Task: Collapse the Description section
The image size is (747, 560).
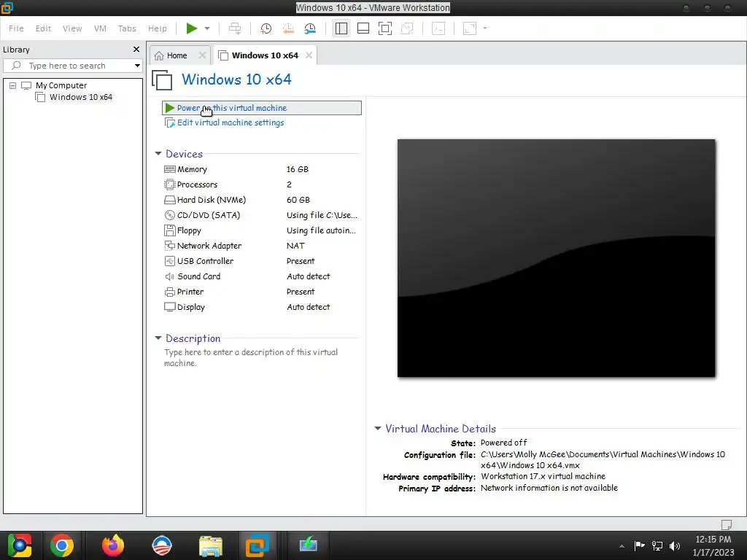Action: pyautogui.click(x=158, y=338)
